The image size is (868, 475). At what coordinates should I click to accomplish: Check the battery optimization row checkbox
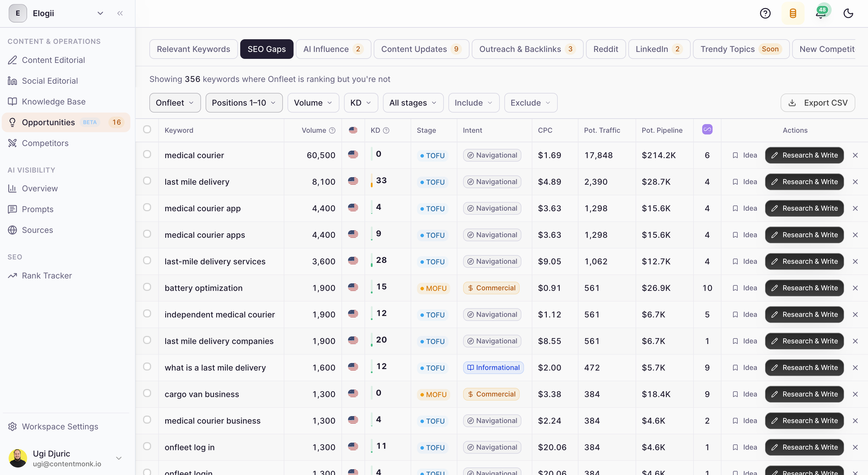coord(147,287)
